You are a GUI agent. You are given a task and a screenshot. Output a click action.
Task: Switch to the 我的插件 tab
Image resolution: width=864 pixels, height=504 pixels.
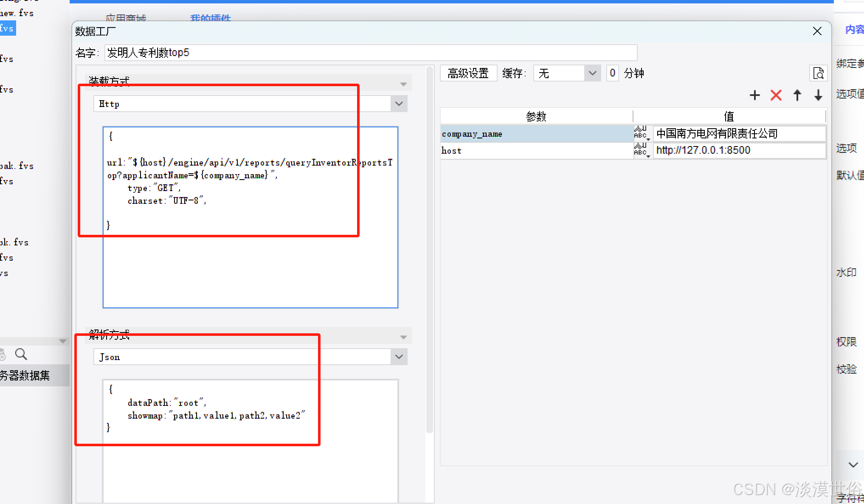[210, 18]
